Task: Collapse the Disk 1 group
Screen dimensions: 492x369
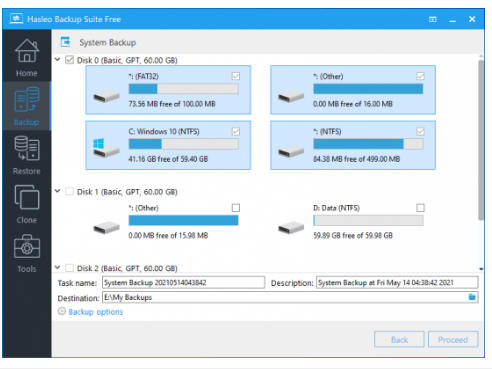Action: [58, 191]
